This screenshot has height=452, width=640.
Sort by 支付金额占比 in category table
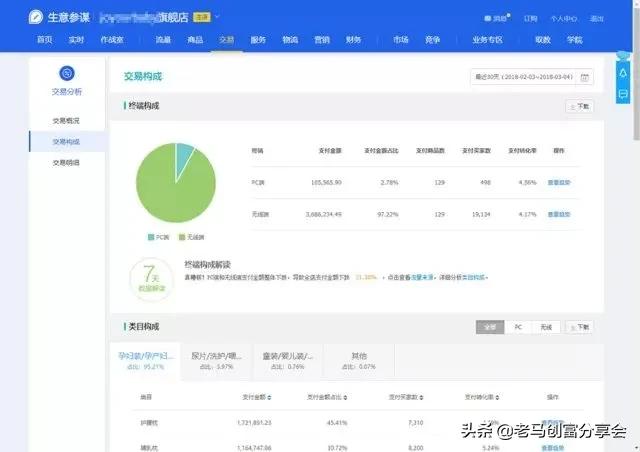tap(327, 397)
